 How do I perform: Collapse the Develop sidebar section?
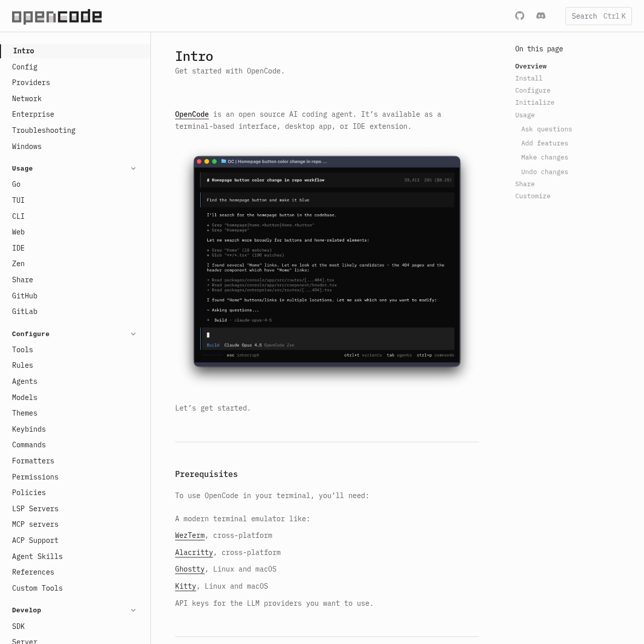133,610
